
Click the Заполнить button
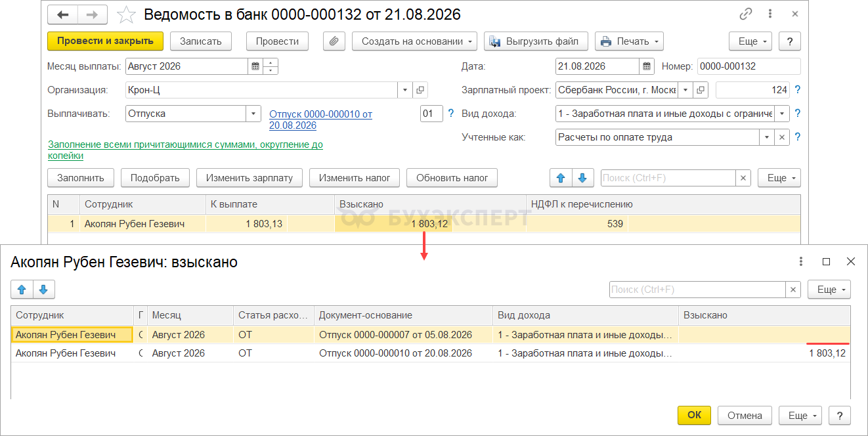point(81,177)
